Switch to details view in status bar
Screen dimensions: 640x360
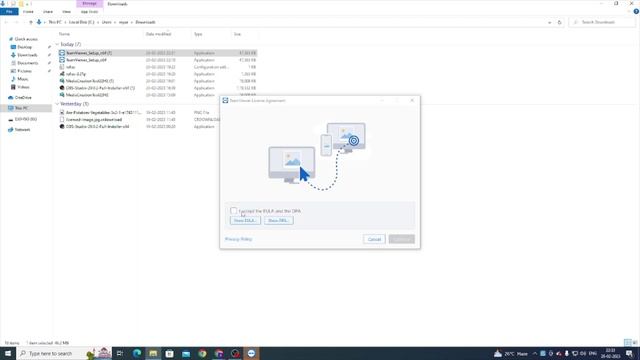click(x=628, y=343)
